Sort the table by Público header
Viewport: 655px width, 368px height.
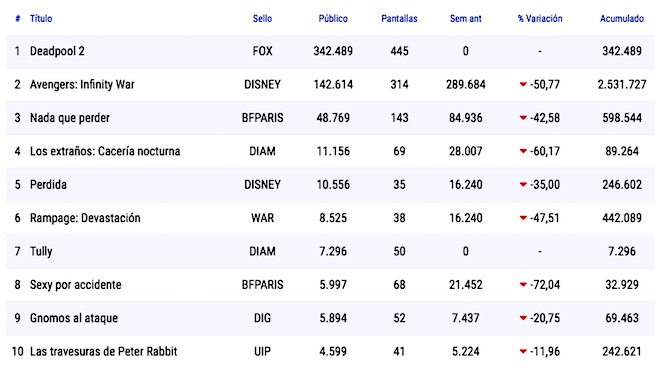pyautogui.click(x=333, y=18)
